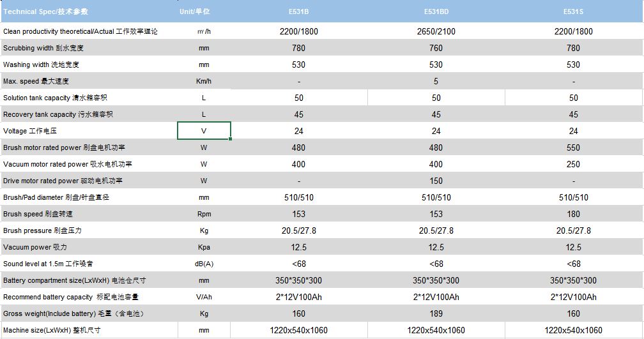Select the 250 vacuum motor power value
The height and width of the screenshot is (339, 644).
(573, 164)
